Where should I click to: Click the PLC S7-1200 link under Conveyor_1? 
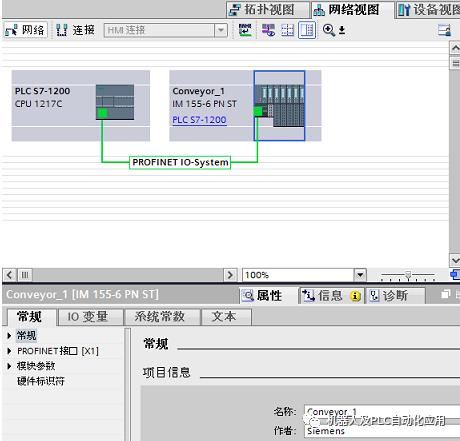point(199,120)
